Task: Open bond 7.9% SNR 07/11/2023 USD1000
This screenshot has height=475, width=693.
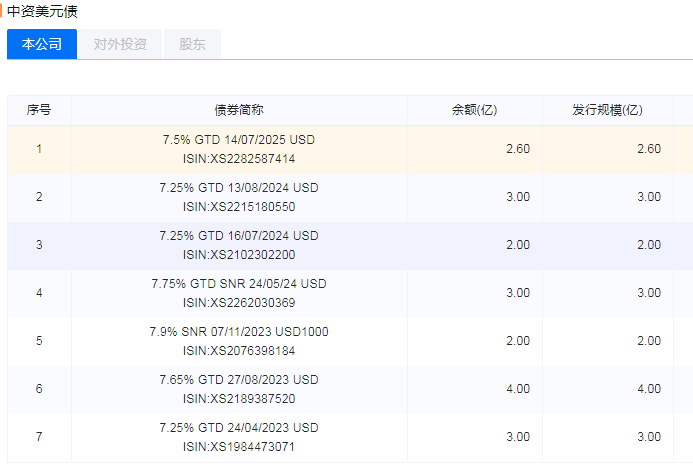Action: click(x=239, y=332)
